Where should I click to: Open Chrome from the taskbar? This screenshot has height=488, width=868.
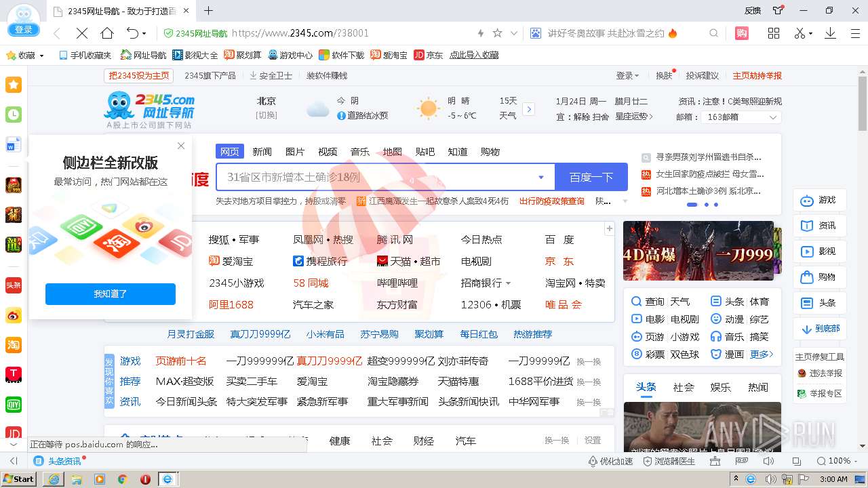click(122, 479)
